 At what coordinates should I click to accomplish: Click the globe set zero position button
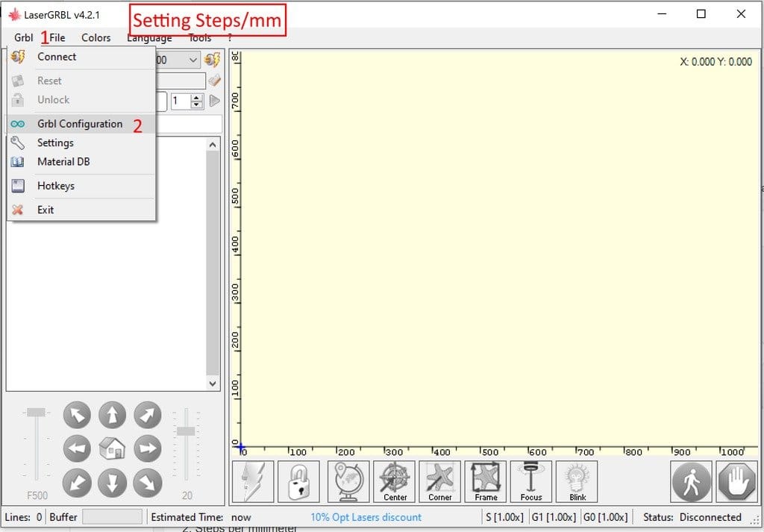pos(349,481)
